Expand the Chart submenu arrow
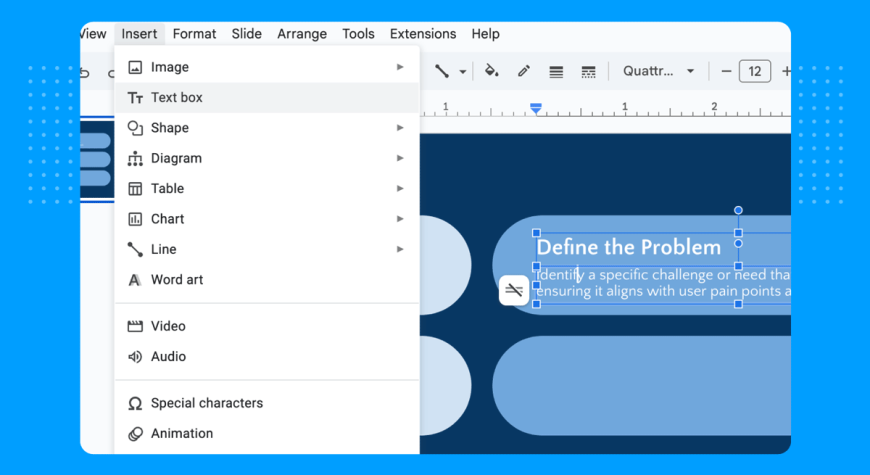The image size is (870, 475). pyautogui.click(x=400, y=219)
